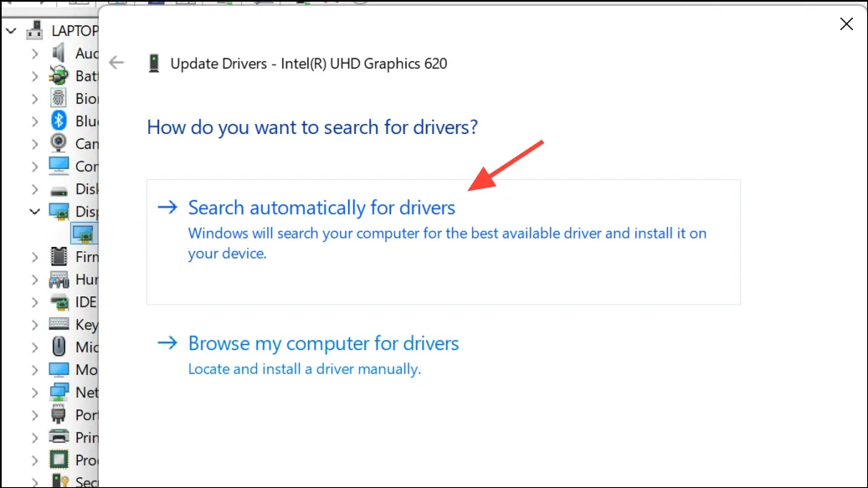Select the Keyboards category icon
This screenshot has width=868, height=488.
coord(59,324)
